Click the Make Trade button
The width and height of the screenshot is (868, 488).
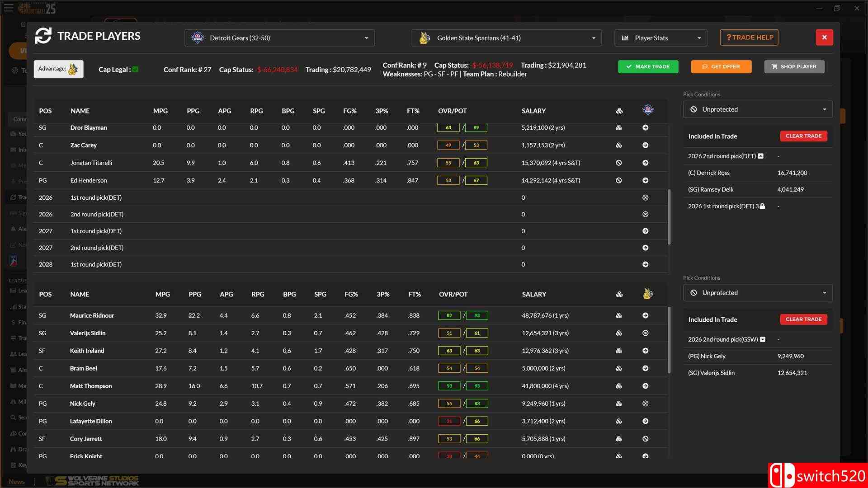[x=647, y=66]
